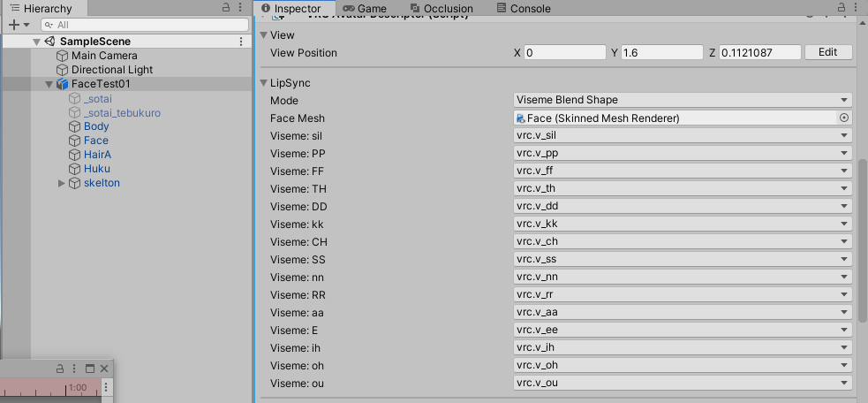Switch to the Inspector tab
868x403 pixels.
pos(295,8)
